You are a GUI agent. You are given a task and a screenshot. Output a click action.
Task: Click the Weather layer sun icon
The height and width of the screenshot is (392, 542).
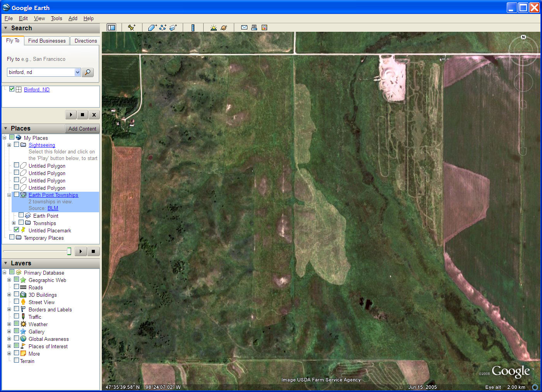[x=23, y=324]
